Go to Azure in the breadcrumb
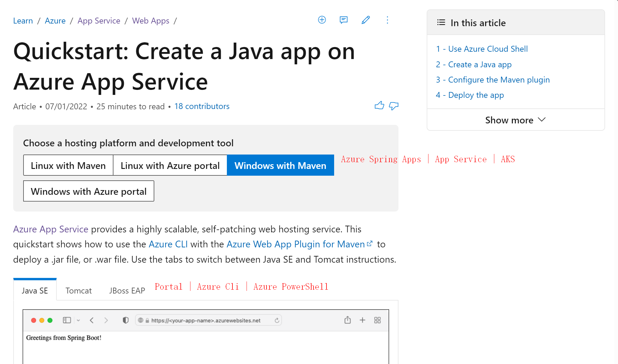Image resolution: width=618 pixels, height=364 pixels. pyautogui.click(x=55, y=21)
